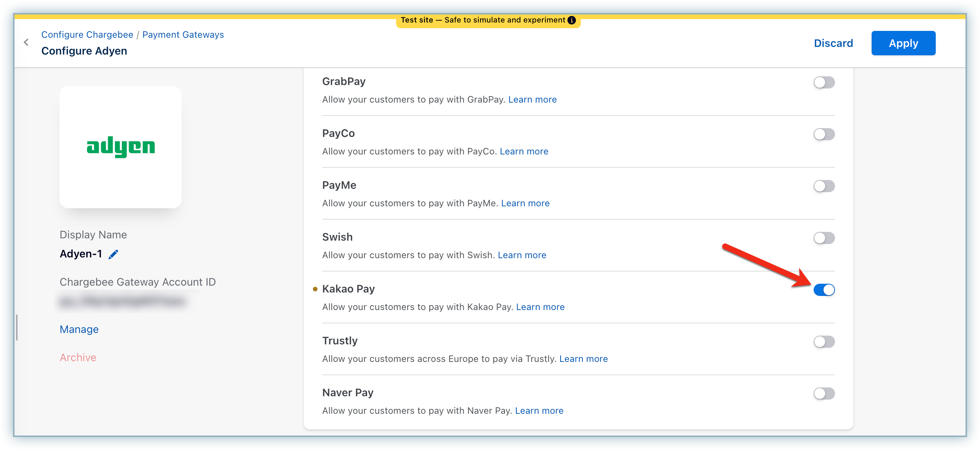The width and height of the screenshot is (980, 450).
Task: Click the Adyen logo card
Action: pyautogui.click(x=121, y=147)
